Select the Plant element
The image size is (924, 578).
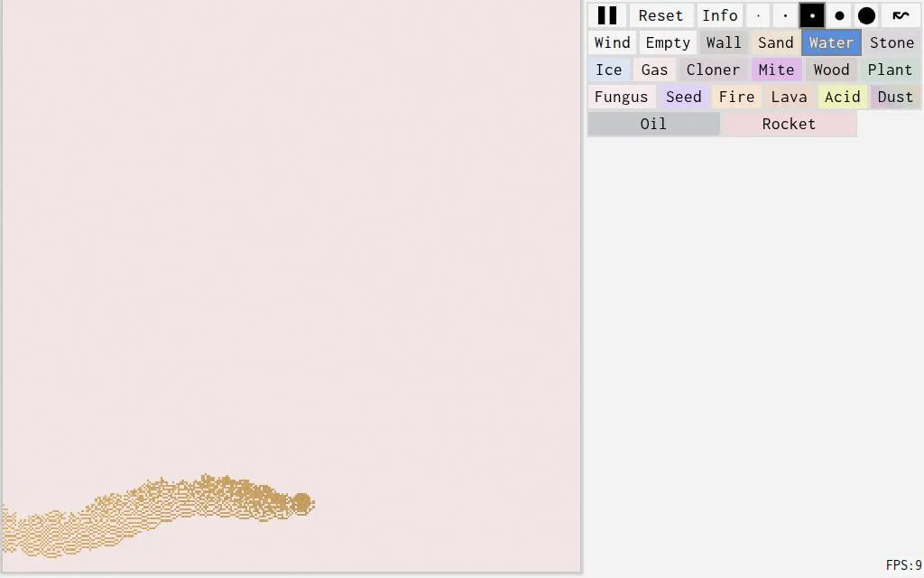tap(890, 70)
